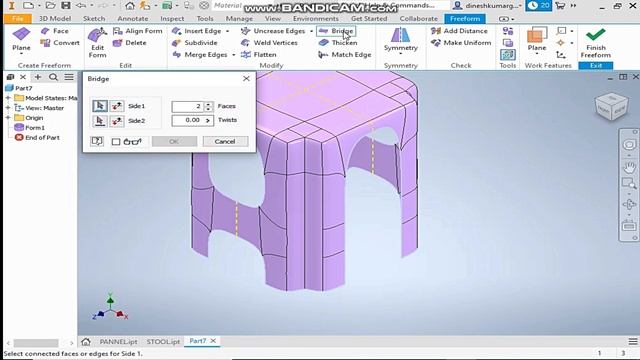The width and height of the screenshot is (640, 360).
Task: Select End of Part in browser
Action: 38,138
